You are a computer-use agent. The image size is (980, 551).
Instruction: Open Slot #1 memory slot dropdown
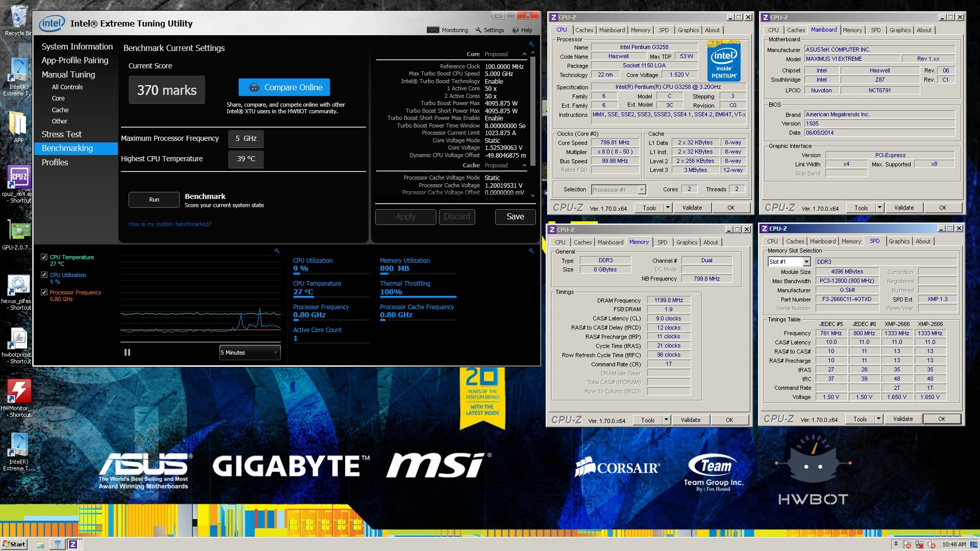pos(789,262)
